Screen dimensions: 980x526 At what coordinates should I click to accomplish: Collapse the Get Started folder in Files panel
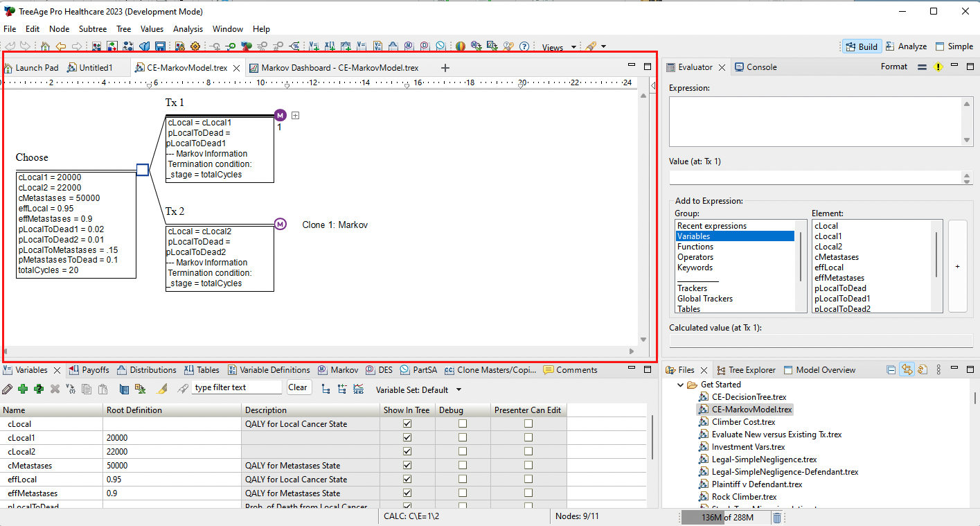(679, 385)
